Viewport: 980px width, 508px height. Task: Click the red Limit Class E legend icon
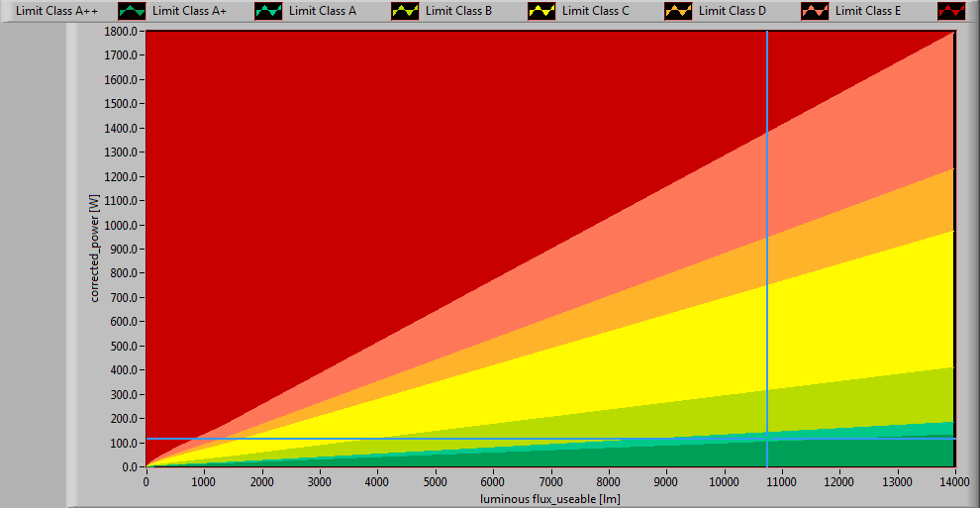(x=951, y=11)
